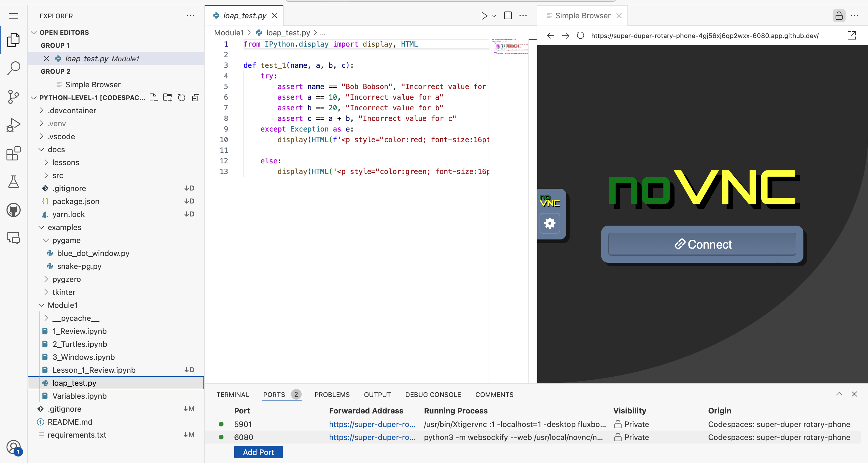This screenshot has width=868, height=463.
Task: Click the Add Port button
Action: tap(259, 452)
